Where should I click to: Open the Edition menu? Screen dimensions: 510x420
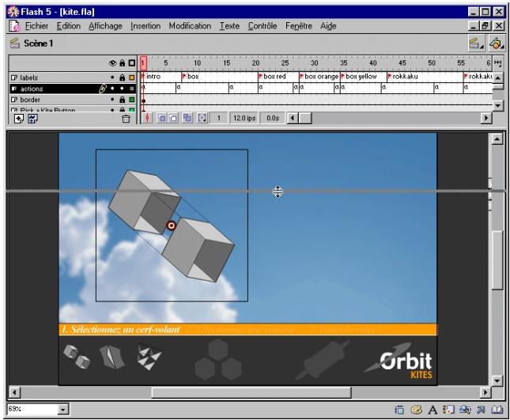pos(68,26)
